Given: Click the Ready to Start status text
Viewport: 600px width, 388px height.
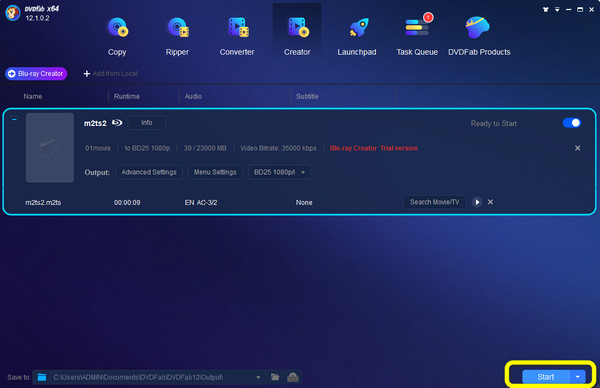Looking at the screenshot, I should (494, 123).
